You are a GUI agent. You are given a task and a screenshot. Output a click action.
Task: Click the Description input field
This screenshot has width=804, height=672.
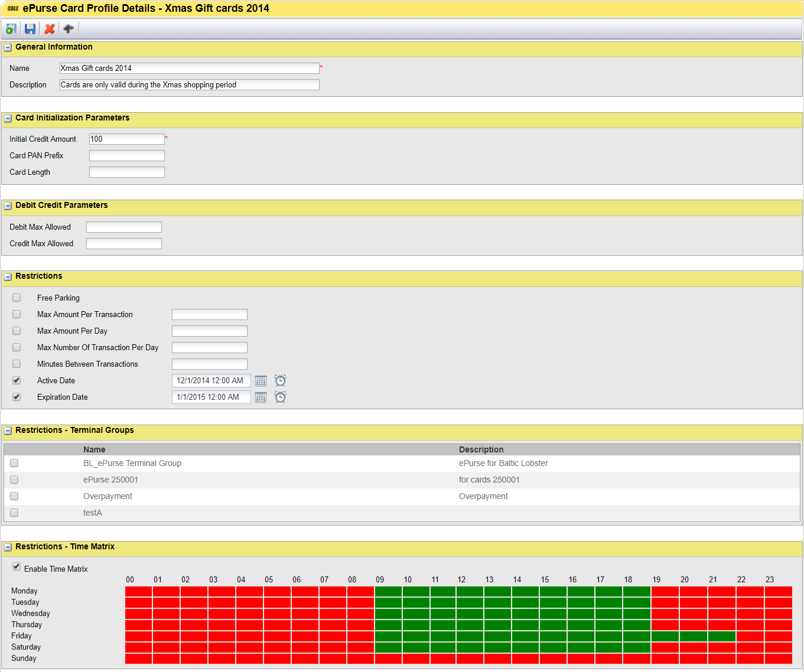point(189,84)
